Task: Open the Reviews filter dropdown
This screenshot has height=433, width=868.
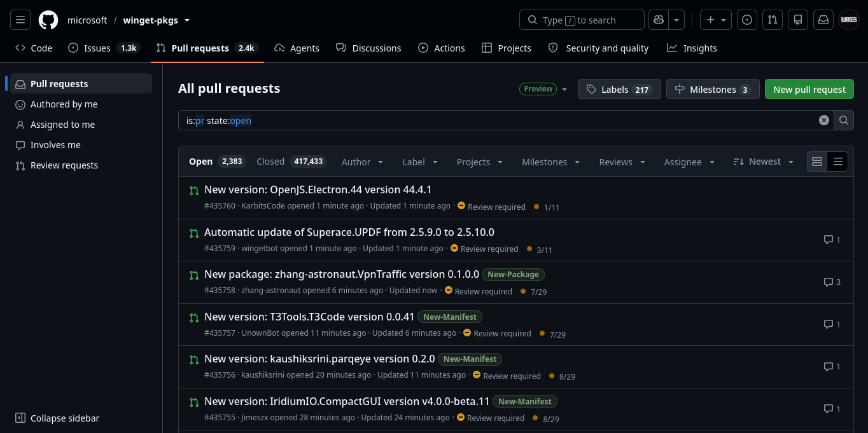Action: coord(622,162)
